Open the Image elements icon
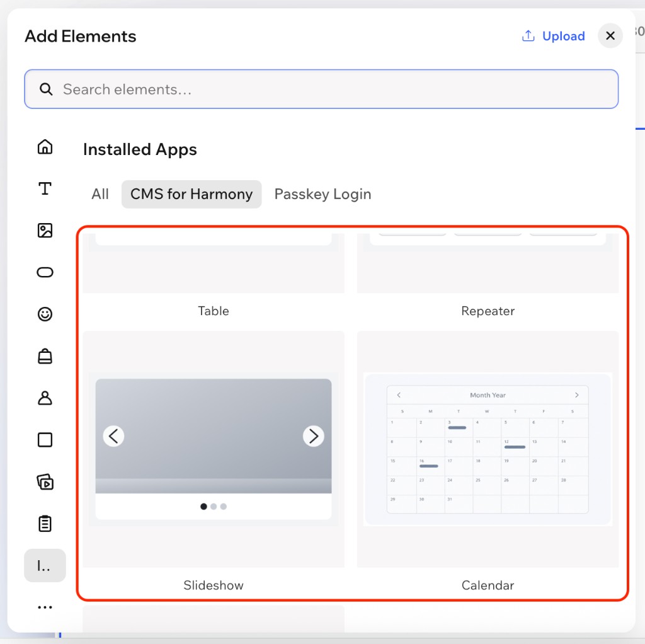The width and height of the screenshot is (645, 644). (x=45, y=231)
